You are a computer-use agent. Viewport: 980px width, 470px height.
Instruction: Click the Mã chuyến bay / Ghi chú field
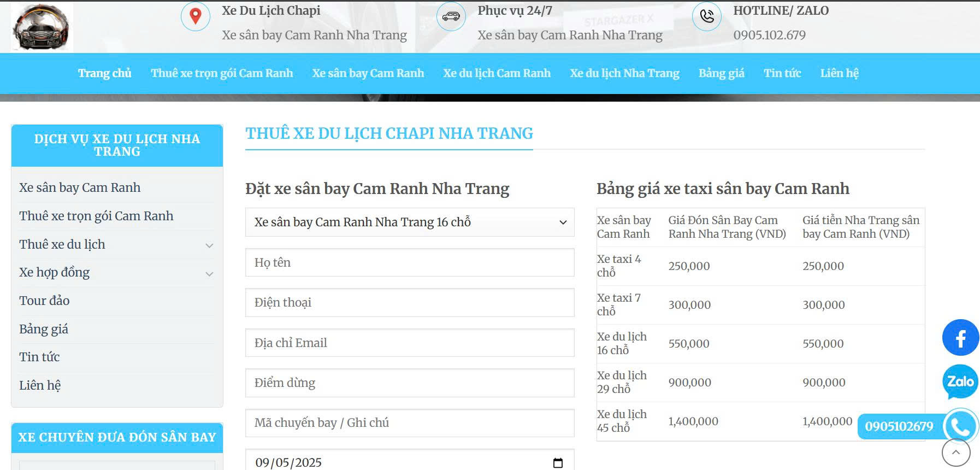tap(409, 422)
